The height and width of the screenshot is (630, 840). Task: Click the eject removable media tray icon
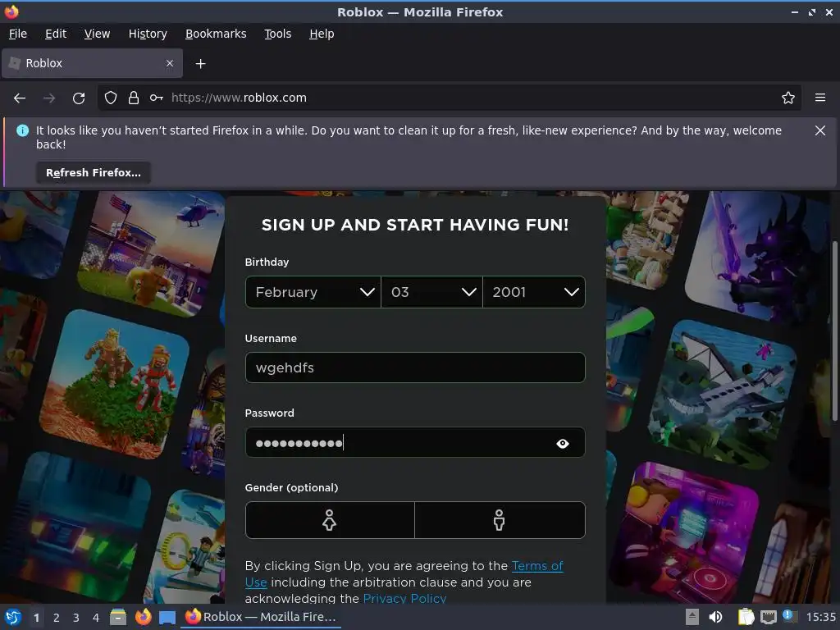pyautogui.click(x=692, y=617)
